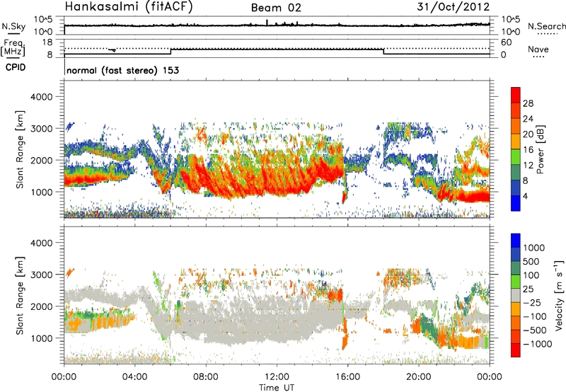Click 'normal (fast stereo) 153' text

(x=122, y=70)
